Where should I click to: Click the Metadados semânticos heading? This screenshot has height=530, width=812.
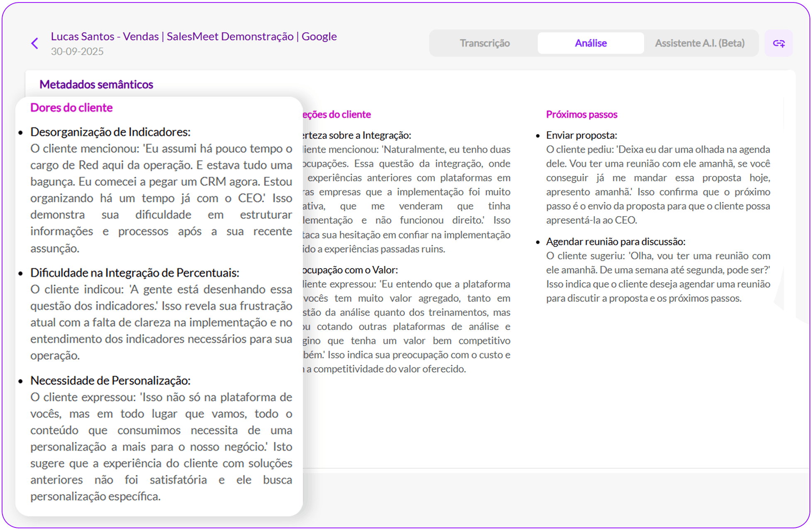pyautogui.click(x=96, y=84)
